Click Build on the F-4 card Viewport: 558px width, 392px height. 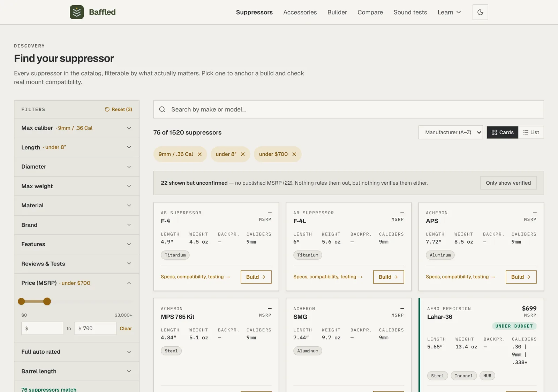coord(256,277)
